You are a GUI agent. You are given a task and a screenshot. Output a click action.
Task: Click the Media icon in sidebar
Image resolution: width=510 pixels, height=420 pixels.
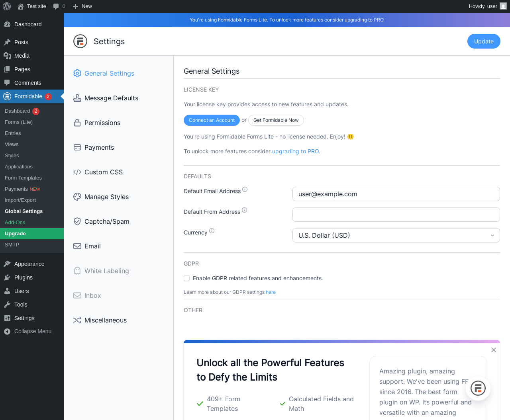7,56
